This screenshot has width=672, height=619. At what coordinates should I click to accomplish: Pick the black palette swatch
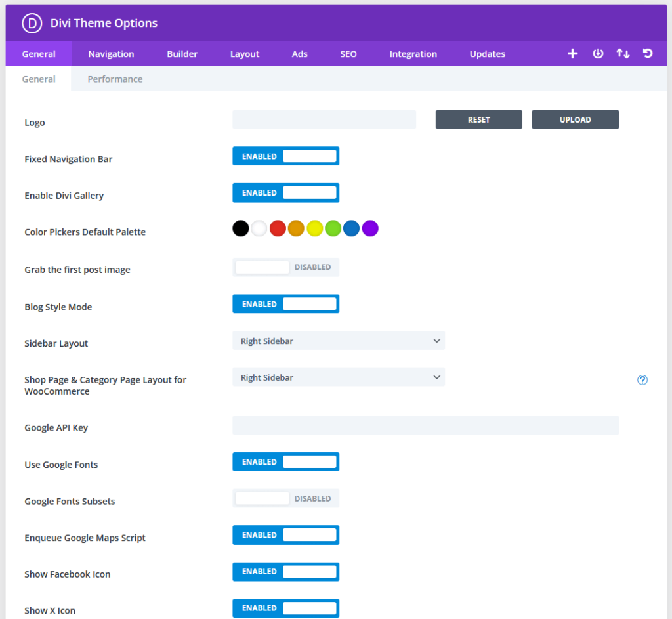[x=240, y=228]
